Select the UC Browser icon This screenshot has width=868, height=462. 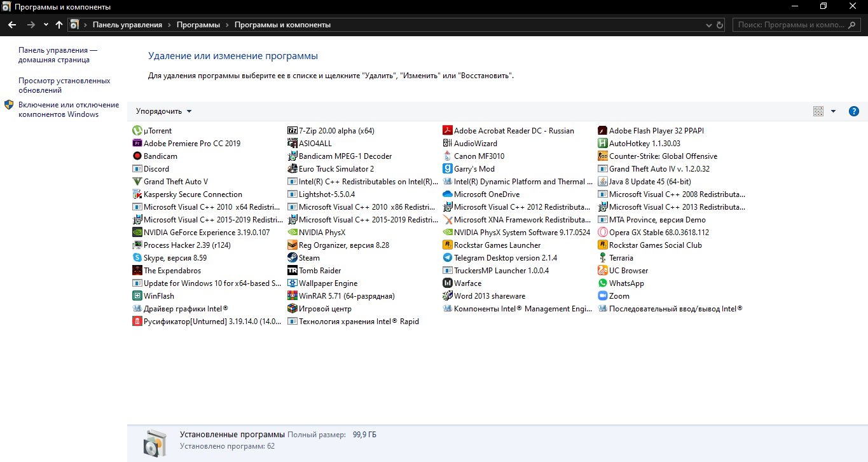pos(603,271)
